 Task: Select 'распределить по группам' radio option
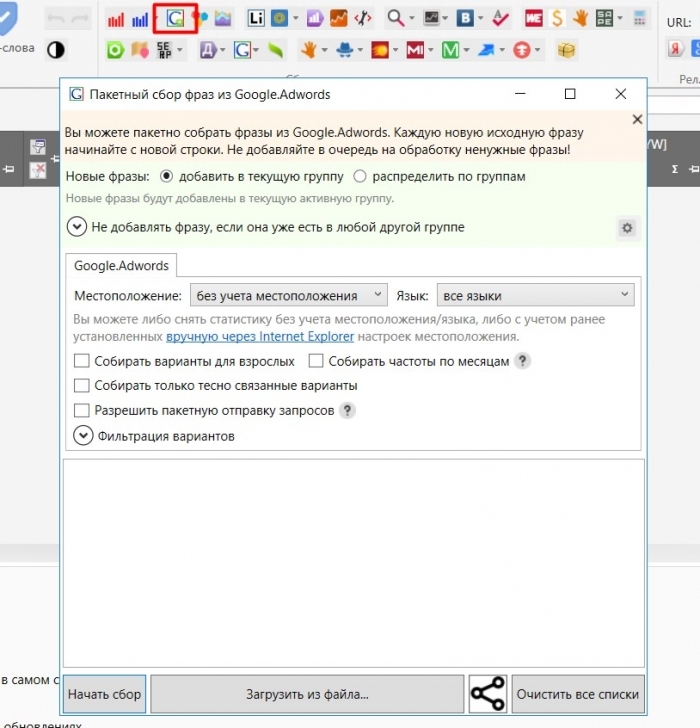[x=360, y=176]
